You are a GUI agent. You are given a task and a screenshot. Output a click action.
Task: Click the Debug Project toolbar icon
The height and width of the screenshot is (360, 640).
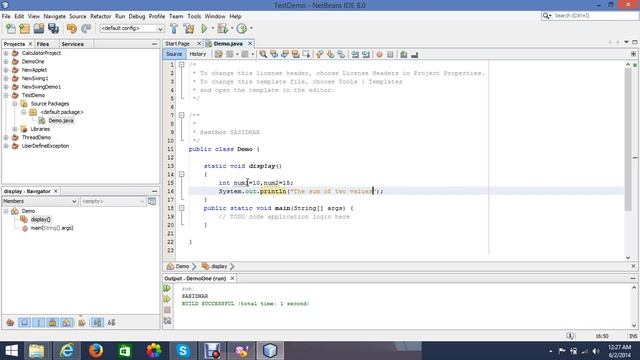(222, 29)
